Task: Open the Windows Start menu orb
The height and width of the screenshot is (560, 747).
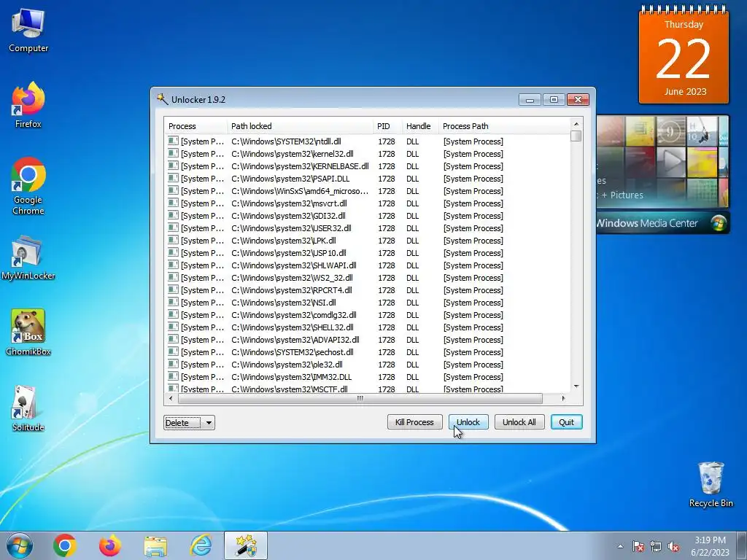Action: [x=20, y=545]
